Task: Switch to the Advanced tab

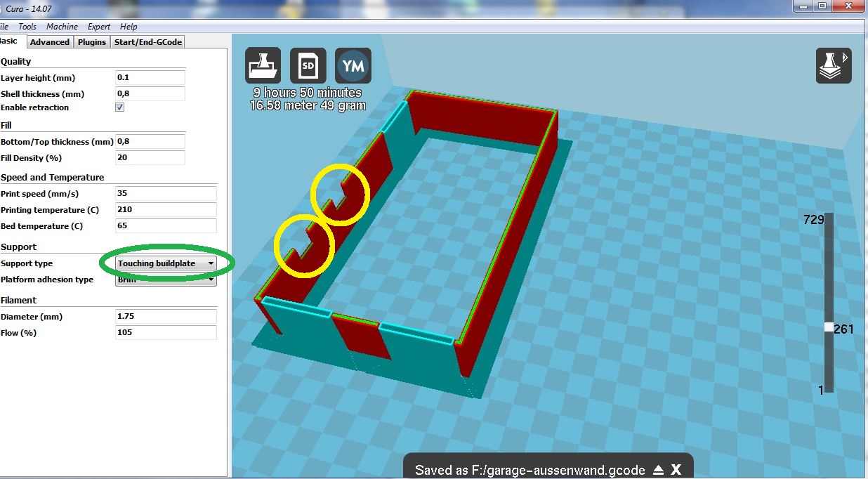Action: point(49,42)
